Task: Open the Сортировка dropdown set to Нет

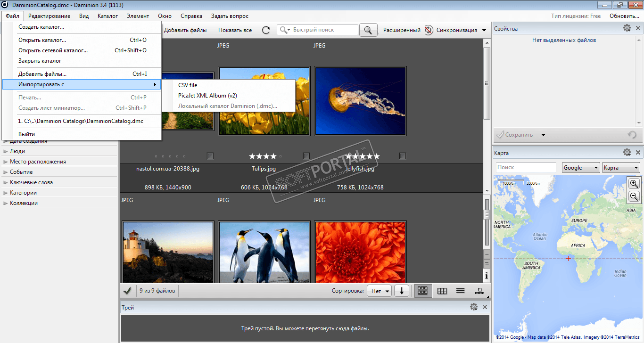Action: (379, 291)
